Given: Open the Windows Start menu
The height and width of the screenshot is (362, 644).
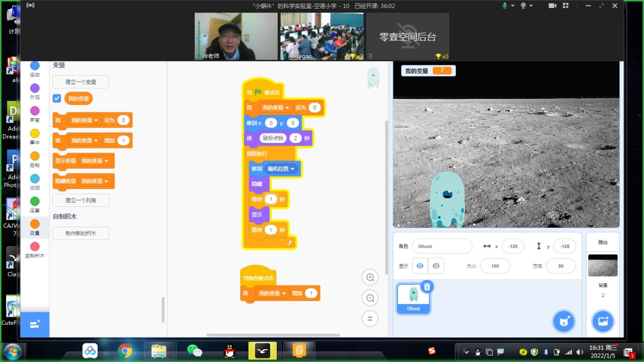Looking at the screenshot, I should coord(12,350).
